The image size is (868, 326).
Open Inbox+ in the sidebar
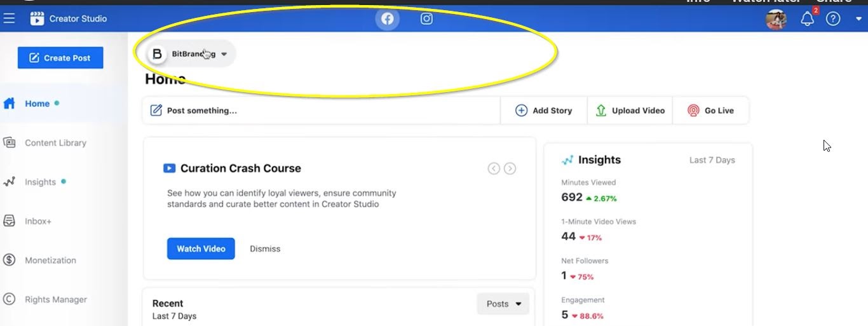(37, 221)
